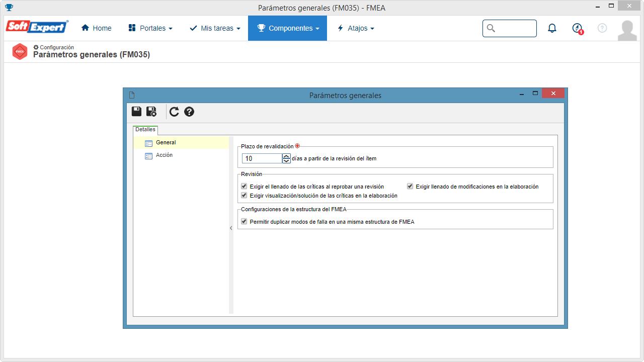This screenshot has width=644, height=362.
Task: Click the magnifier search icon
Action: point(491,28)
